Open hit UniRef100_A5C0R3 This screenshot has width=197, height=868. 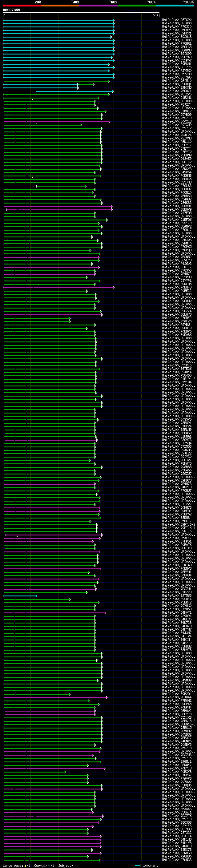177,30
